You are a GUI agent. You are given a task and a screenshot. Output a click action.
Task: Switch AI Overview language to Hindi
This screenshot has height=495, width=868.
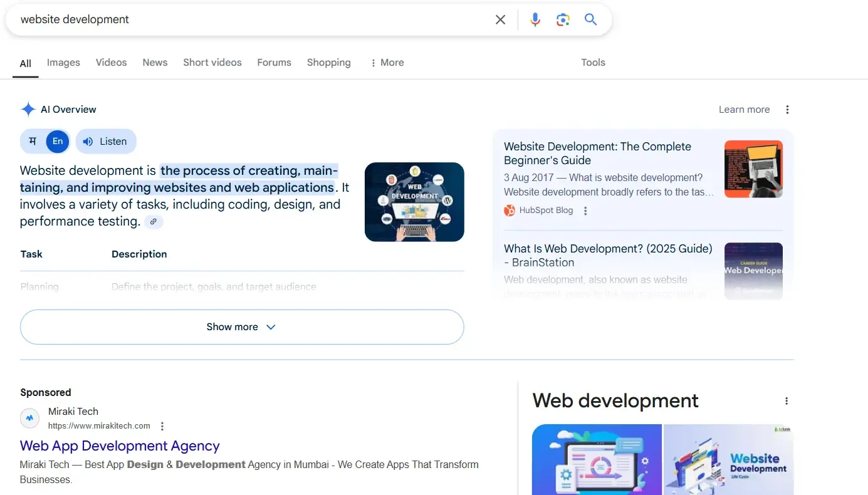[33, 141]
